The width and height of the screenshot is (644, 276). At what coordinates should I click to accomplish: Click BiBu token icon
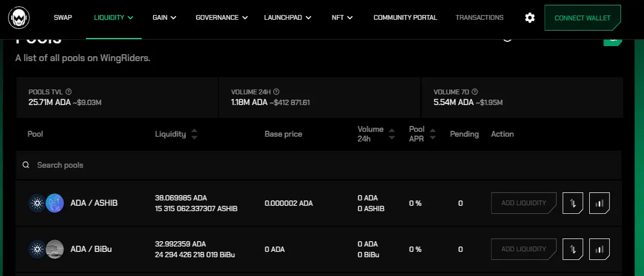[x=55, y=249]
